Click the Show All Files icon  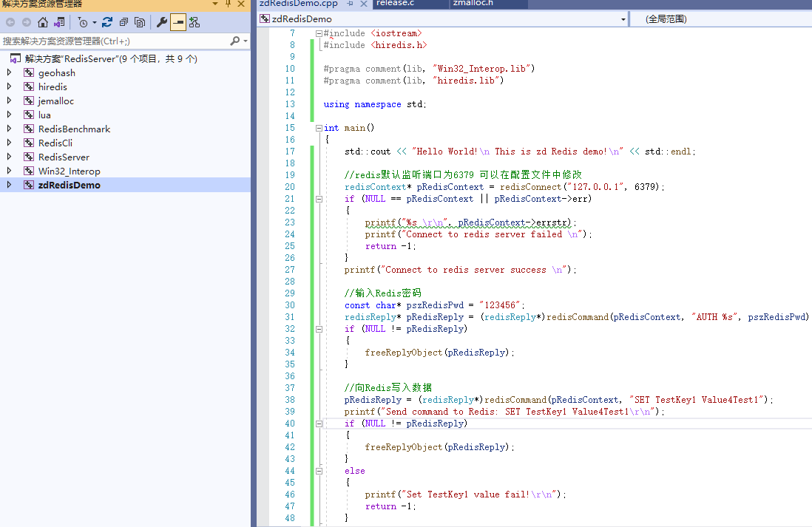140,22
